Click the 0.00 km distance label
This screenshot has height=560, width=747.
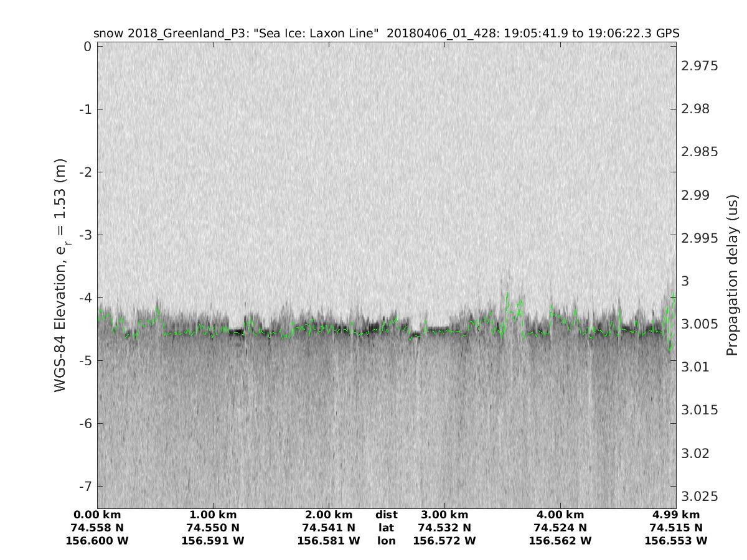(97, 515)
